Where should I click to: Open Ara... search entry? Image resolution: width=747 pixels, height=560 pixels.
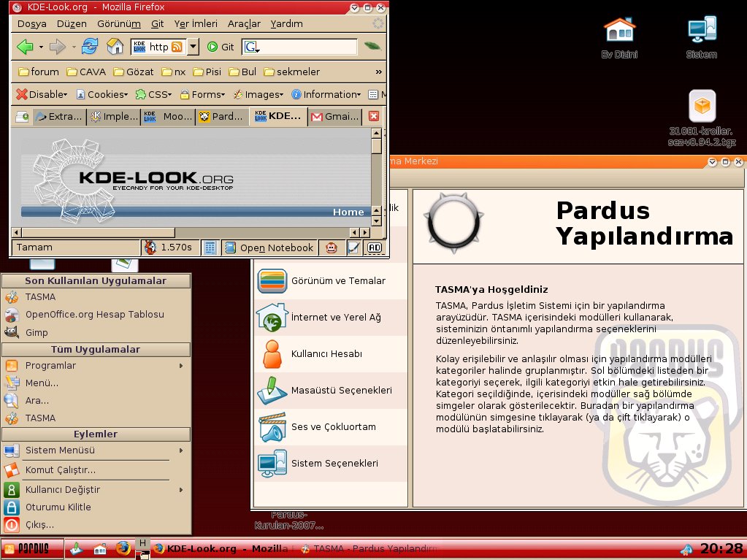coord(96,401)
